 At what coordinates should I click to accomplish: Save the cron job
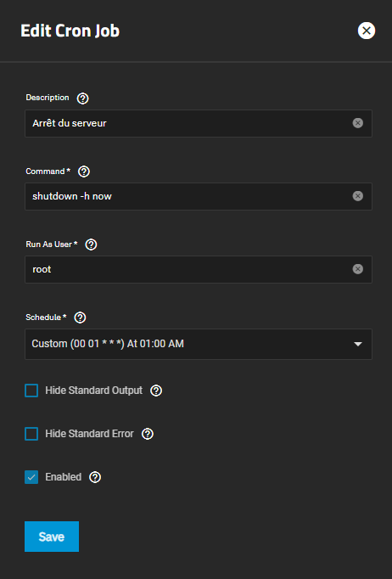(52, 537)
